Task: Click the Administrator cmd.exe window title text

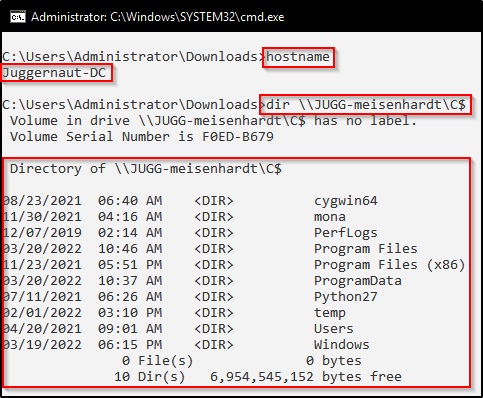Action: pos(158,17)
